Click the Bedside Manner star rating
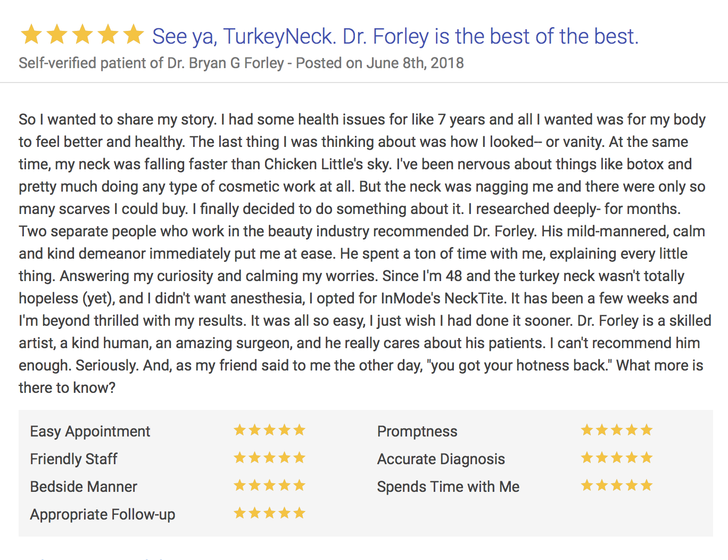 (x=270, y=485)
